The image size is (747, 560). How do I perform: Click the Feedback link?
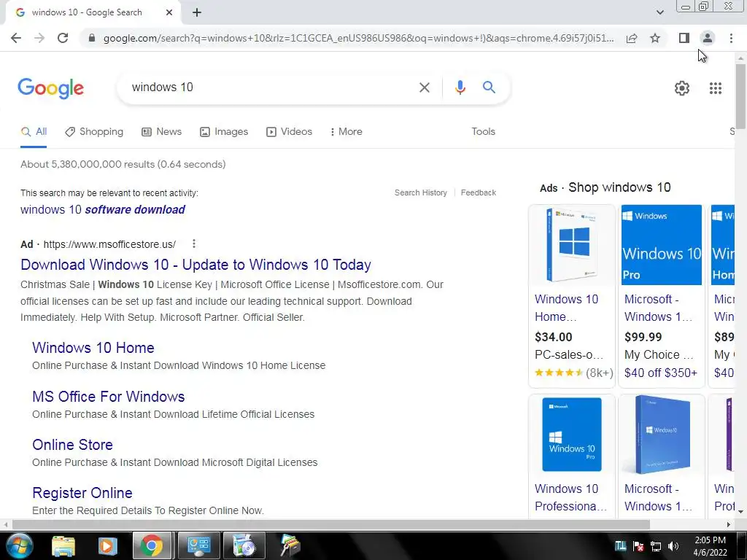point(479,192)
